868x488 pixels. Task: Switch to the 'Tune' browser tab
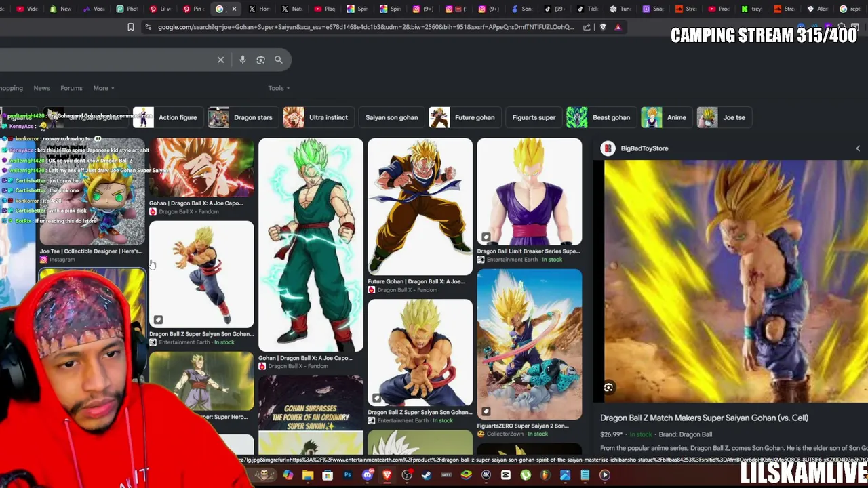(x=620, y=9)
